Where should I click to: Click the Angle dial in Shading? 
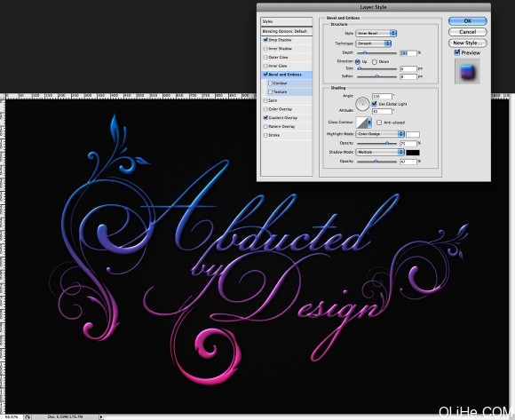point(362,104)
